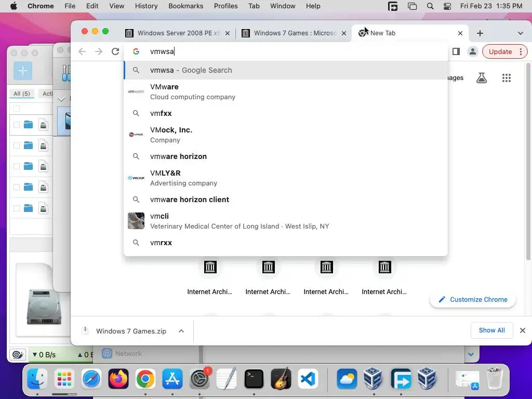This screenshot has width=532, height=399.
Task: Open System Preferences in the Dock
Action: tap(199, 379)
